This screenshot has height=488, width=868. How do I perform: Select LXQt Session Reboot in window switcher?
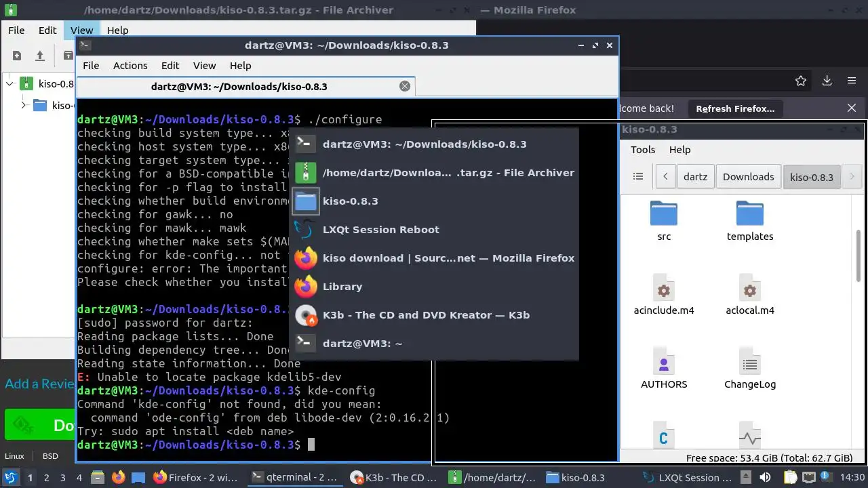coord(434,229)
